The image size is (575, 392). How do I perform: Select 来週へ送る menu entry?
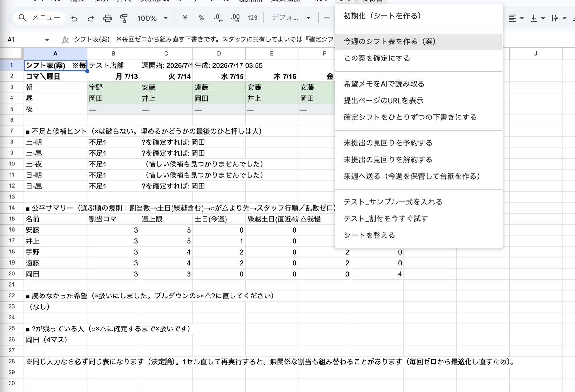click(419, 176)
